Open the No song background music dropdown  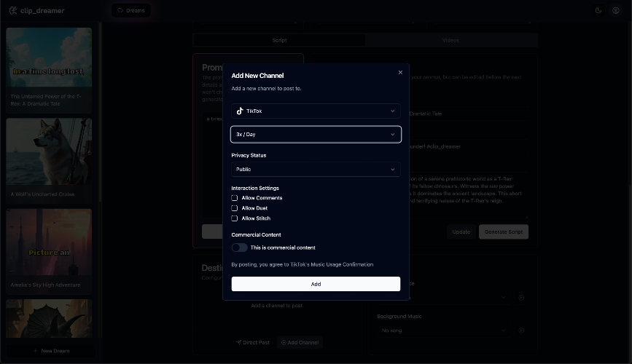[x=443, y=331]
